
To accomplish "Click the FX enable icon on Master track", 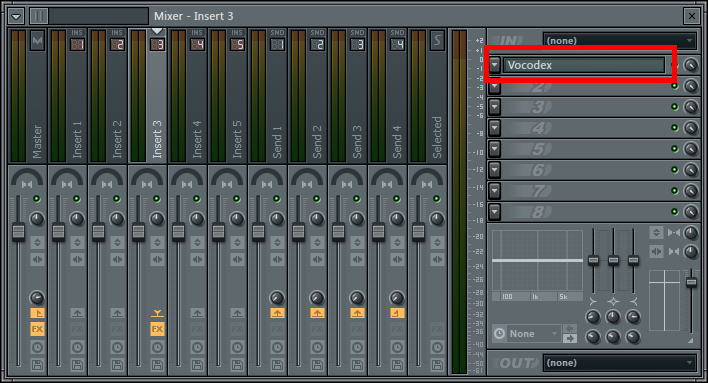I will coord(37,329).
